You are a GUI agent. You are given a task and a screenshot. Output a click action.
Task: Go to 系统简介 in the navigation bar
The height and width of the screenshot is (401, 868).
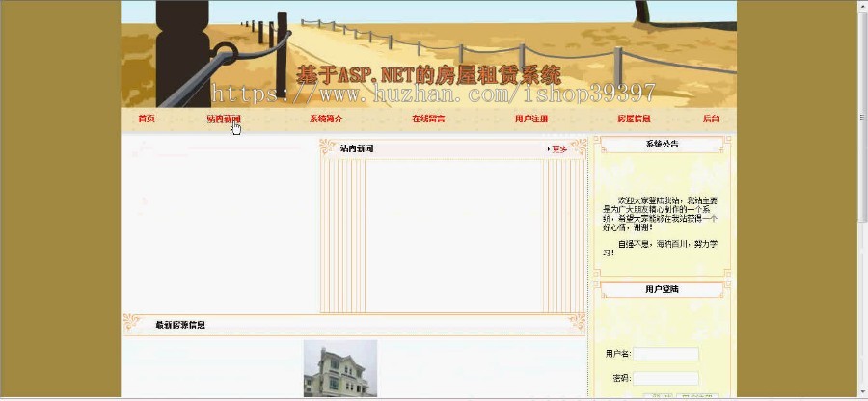[x=326, y=119]
